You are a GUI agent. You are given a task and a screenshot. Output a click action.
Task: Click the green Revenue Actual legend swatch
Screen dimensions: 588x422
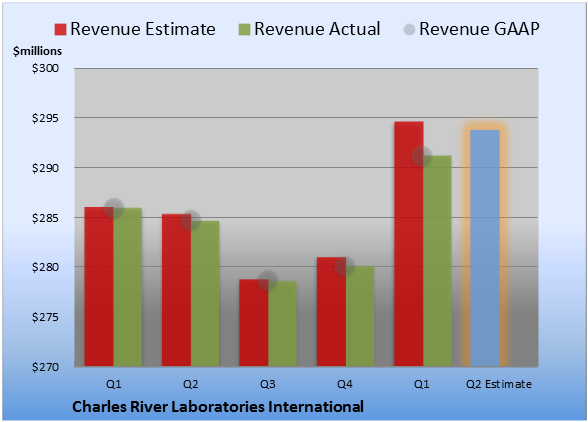244,29
